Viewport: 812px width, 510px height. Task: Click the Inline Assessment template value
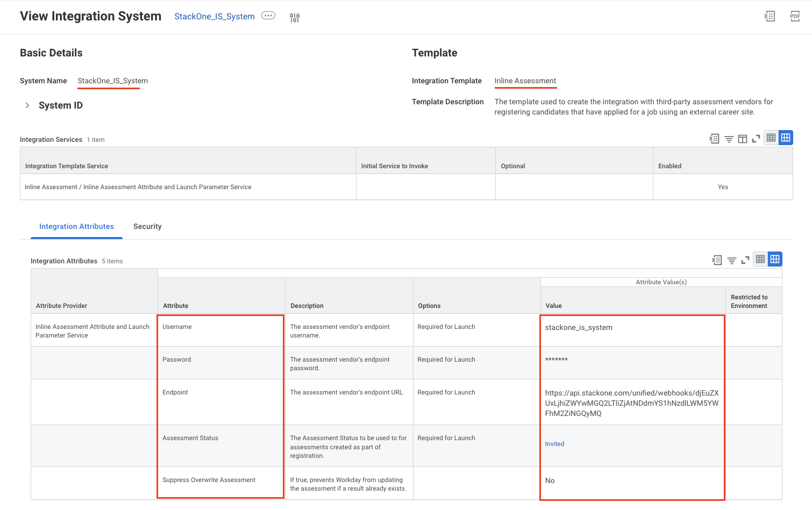[525, 81]
